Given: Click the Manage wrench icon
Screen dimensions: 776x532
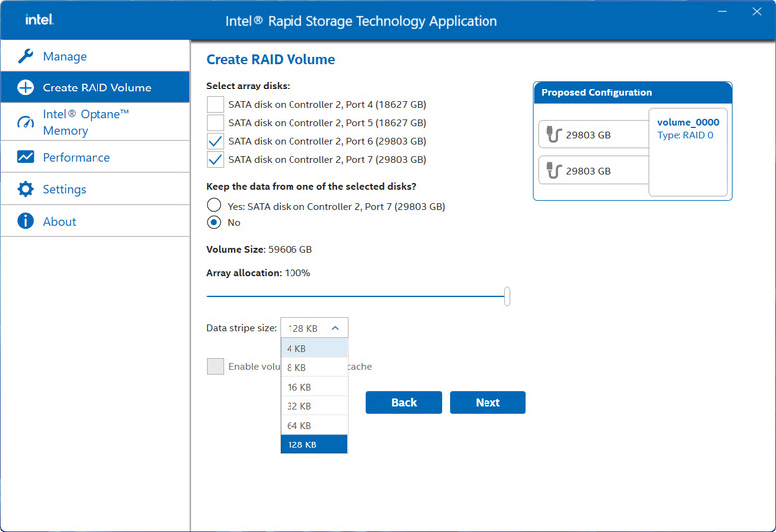Looking at the screenshot, I should [25, 56].
